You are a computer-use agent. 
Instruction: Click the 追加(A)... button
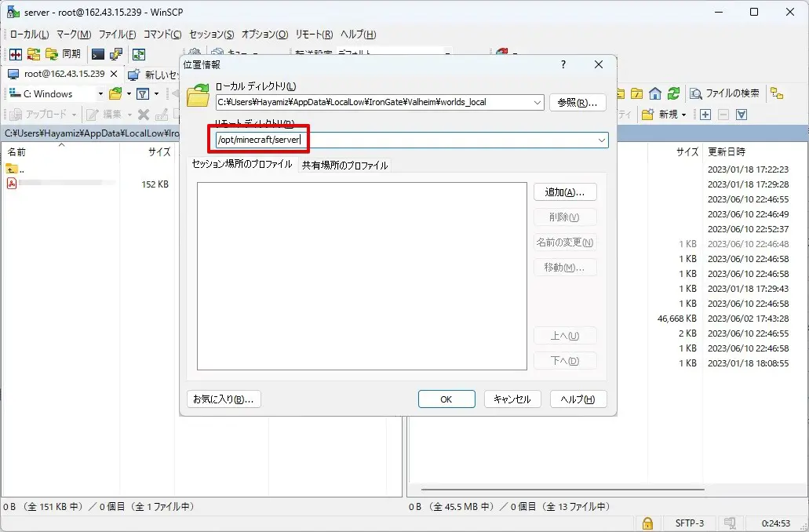[x=565, y=192]
